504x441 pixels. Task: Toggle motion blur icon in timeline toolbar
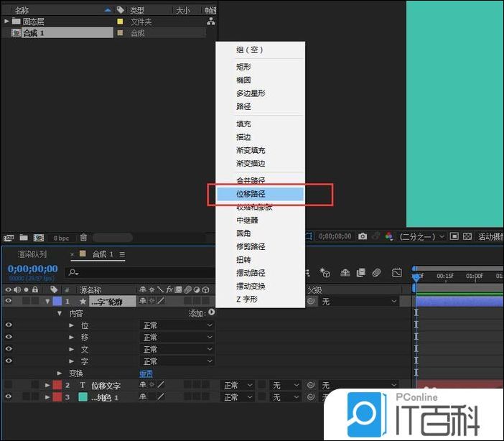click(376, 273)
